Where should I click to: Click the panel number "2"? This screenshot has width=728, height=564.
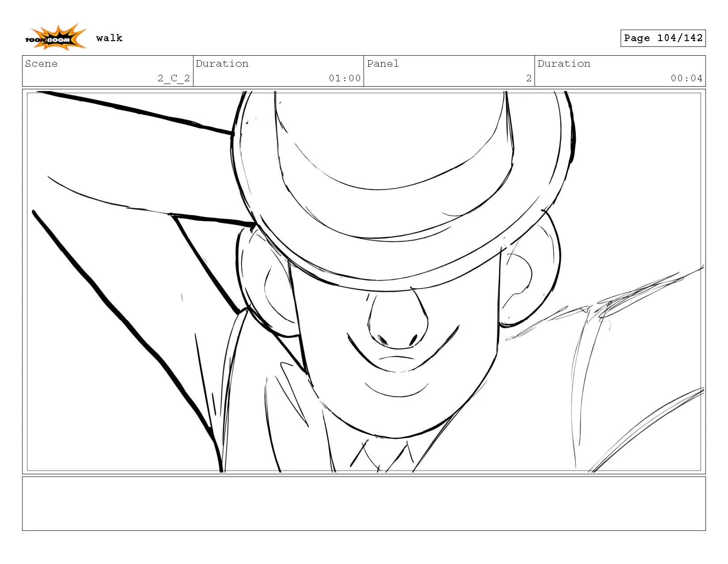click(529, 78)
